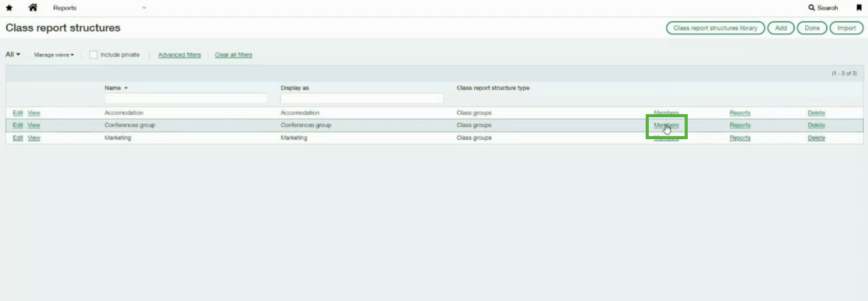Go to the home icon
This screenshot has height=301, width=868.
[33, 8]
